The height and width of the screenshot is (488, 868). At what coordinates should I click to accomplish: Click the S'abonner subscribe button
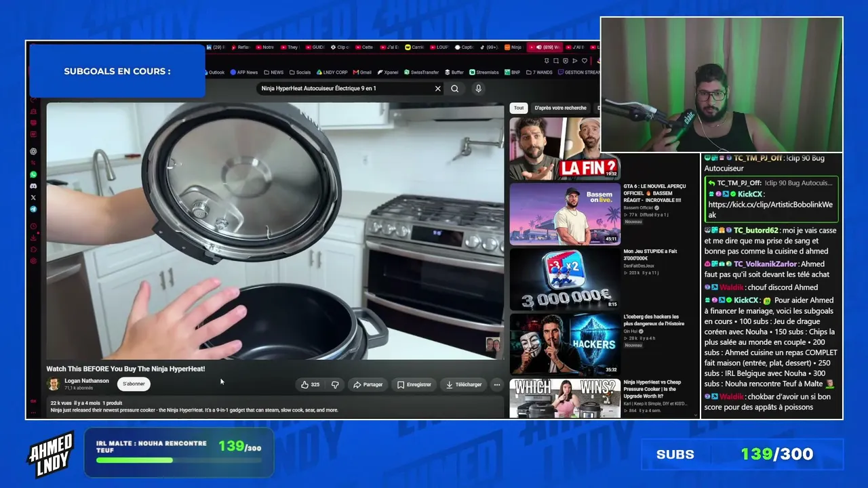coord(134,384)
